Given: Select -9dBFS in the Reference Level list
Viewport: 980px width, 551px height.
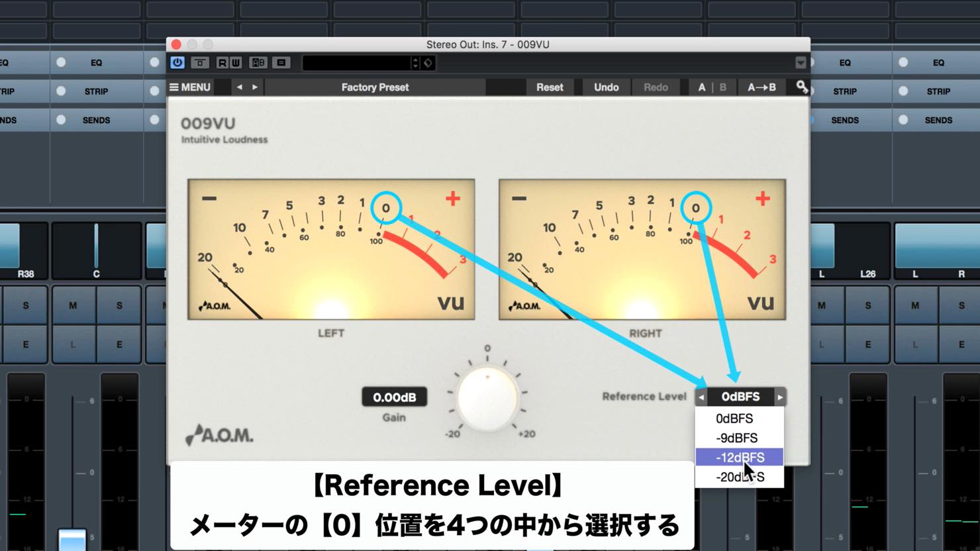Looking at the screenshot, I should click(739, 438).
